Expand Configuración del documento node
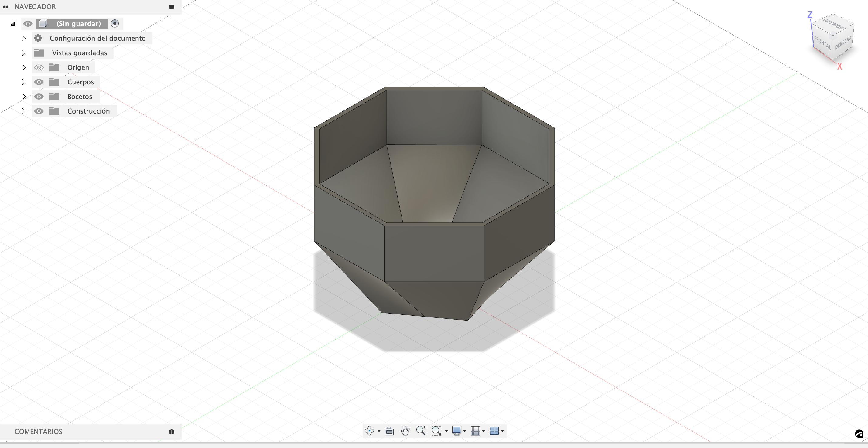 [x=23, y=38]
